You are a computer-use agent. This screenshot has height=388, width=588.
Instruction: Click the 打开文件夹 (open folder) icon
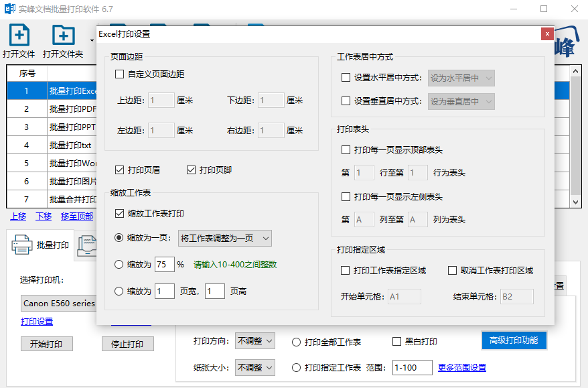pyautogui.click(x=64, y=36)
